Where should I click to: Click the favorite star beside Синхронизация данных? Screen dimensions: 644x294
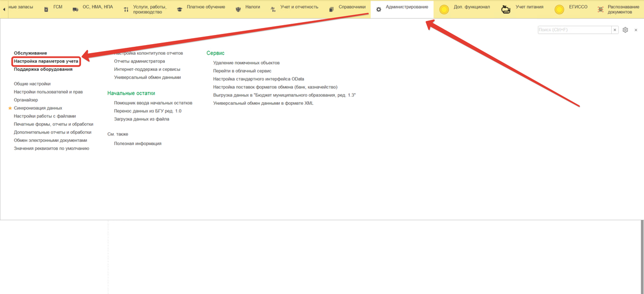(10, 108)
